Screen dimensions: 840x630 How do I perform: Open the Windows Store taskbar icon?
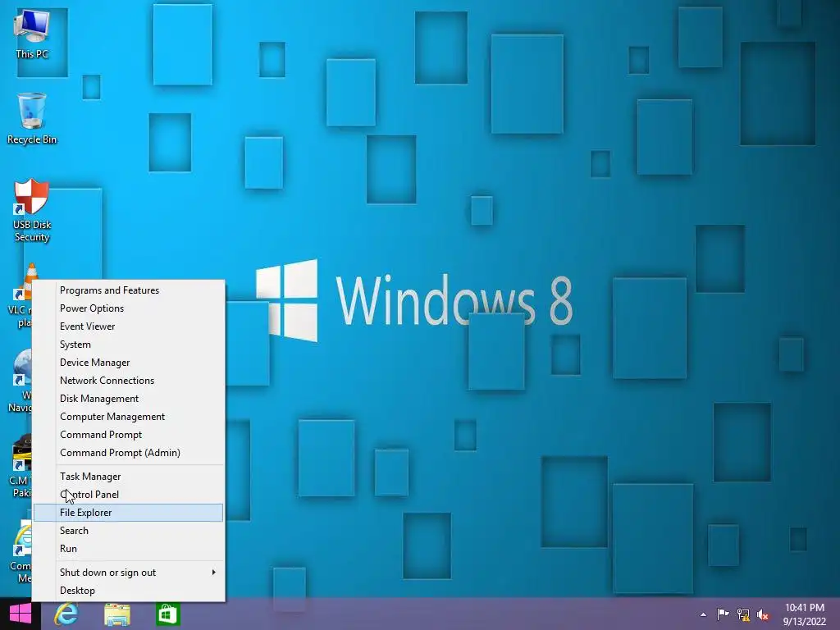167,614
